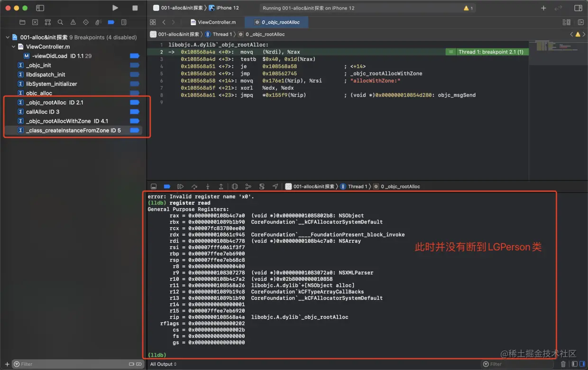Click Step Over in debug bar
Screen dimensions: 588x370
tap(194, 186)
